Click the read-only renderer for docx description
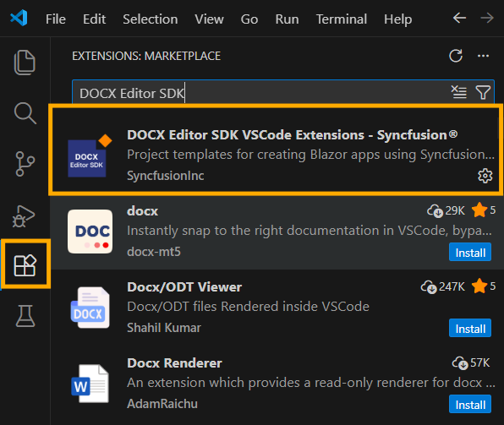This screenshot has height=425, width=504. [x=311, y=383]
